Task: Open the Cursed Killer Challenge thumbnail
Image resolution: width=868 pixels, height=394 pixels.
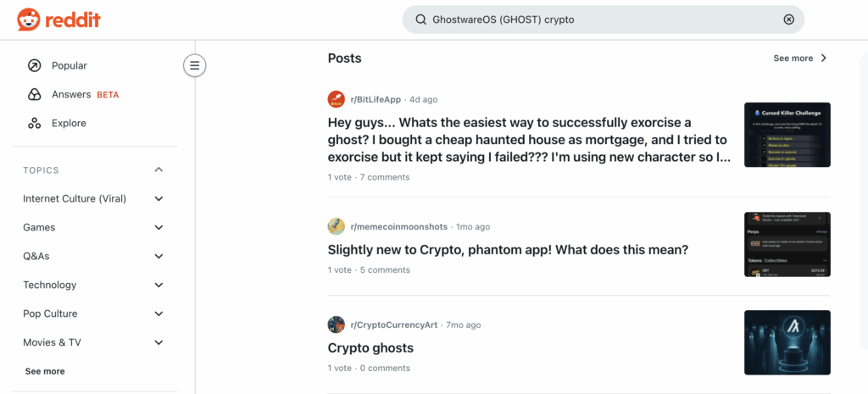Action: pyautogui.click(x=787, y=135)
